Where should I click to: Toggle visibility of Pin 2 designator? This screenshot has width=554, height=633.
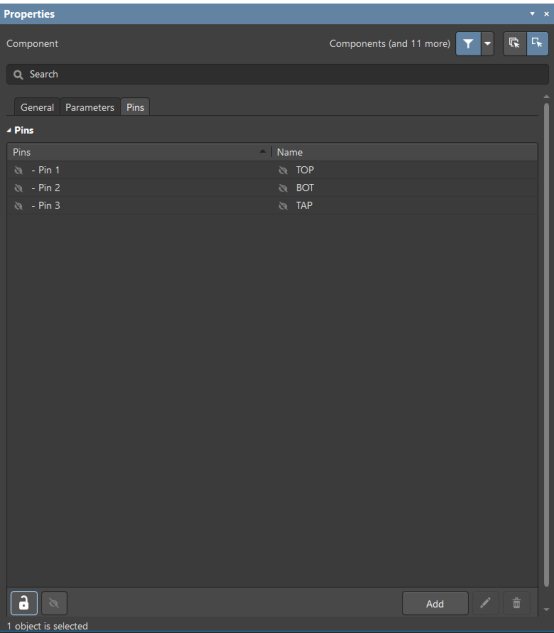(19, 188)
